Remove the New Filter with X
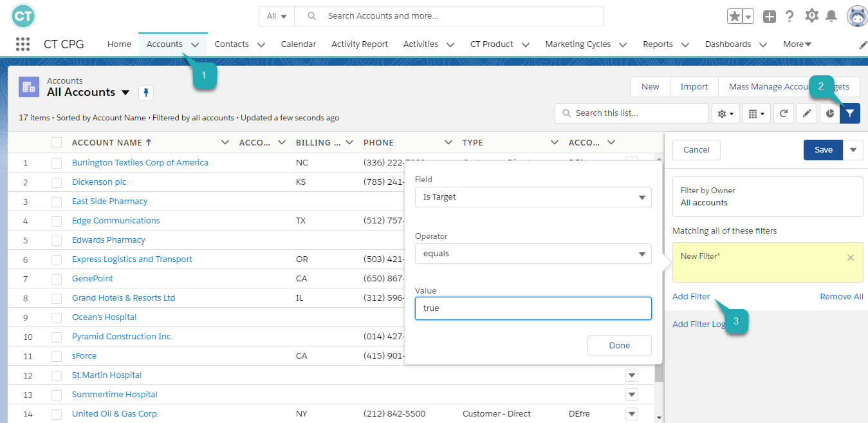The width and height of the screenshot is (868, 423). point(850,258)
